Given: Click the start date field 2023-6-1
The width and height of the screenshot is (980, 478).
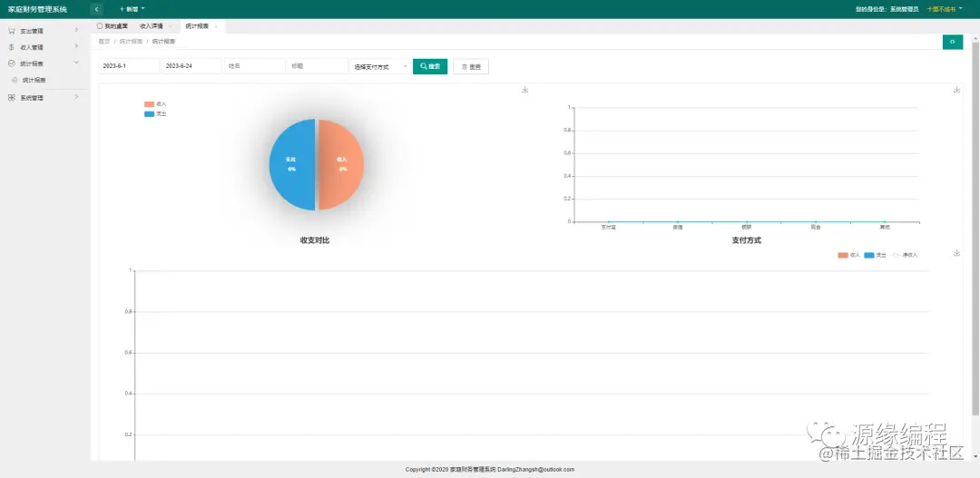Looking at the screenshot, I should [129, 66].
